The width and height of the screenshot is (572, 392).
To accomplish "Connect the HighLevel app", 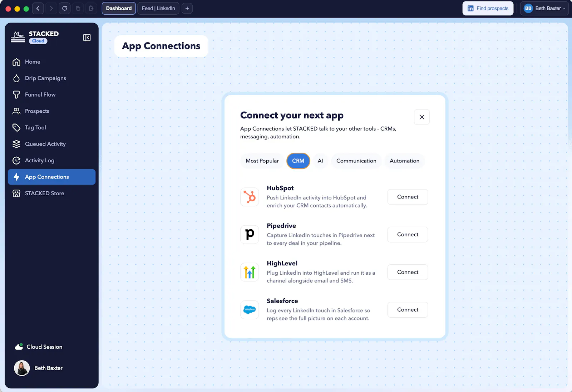I will pyautogui.click(x=408, y=272).
